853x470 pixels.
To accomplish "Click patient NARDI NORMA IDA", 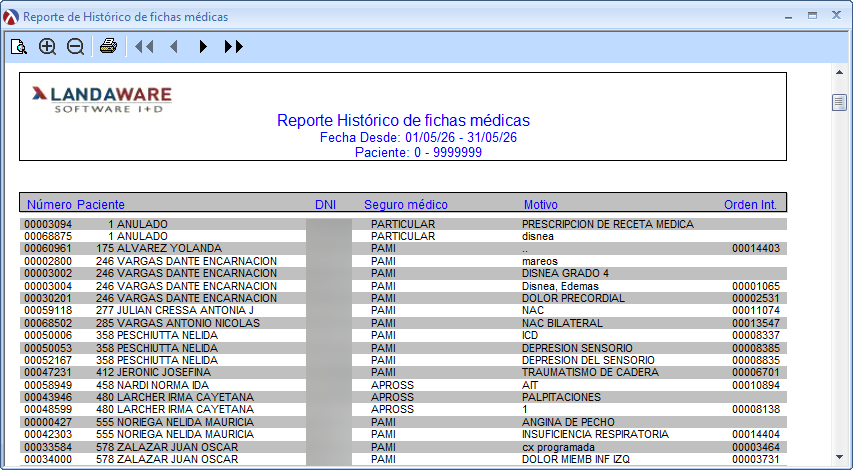I will [x=163, y=385].
